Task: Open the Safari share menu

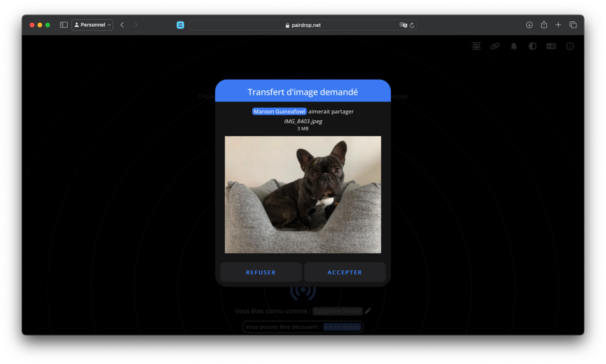Action: (x=544, y=25)
